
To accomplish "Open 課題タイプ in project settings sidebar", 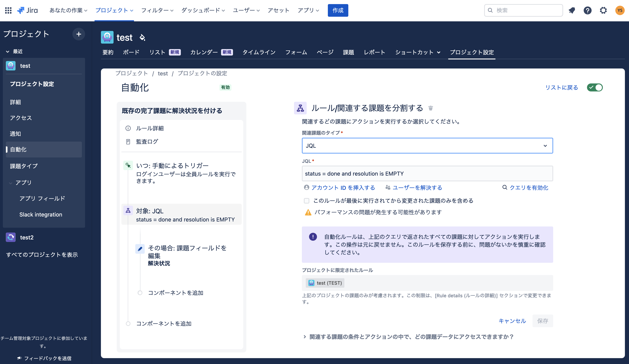I will [x=24, y=166].
